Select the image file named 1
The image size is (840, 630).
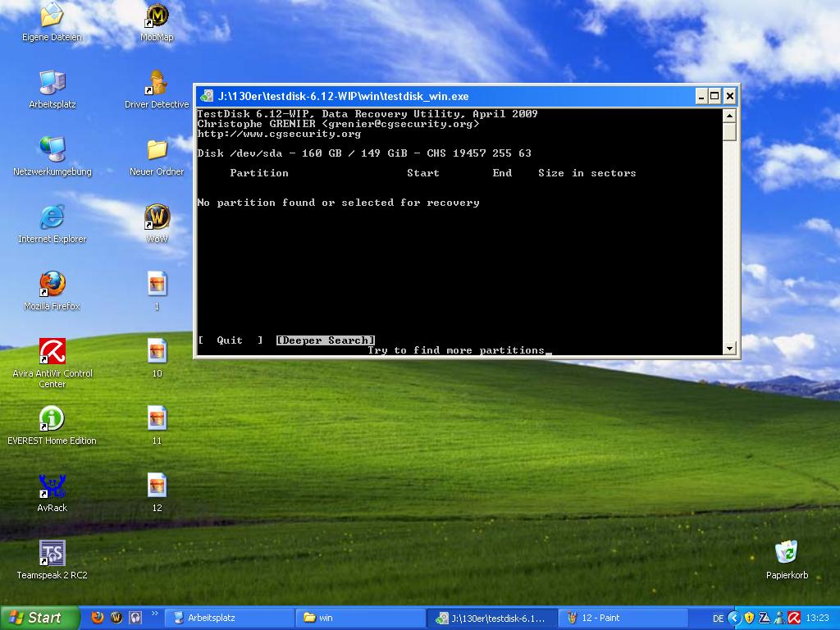(x=157, y=291)
